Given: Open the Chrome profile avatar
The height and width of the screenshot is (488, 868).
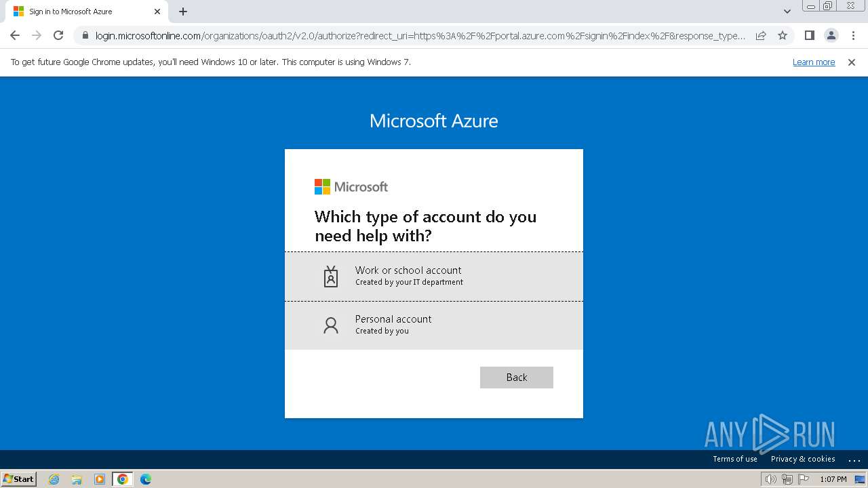Looking at the screenshot, I should 831,35.
